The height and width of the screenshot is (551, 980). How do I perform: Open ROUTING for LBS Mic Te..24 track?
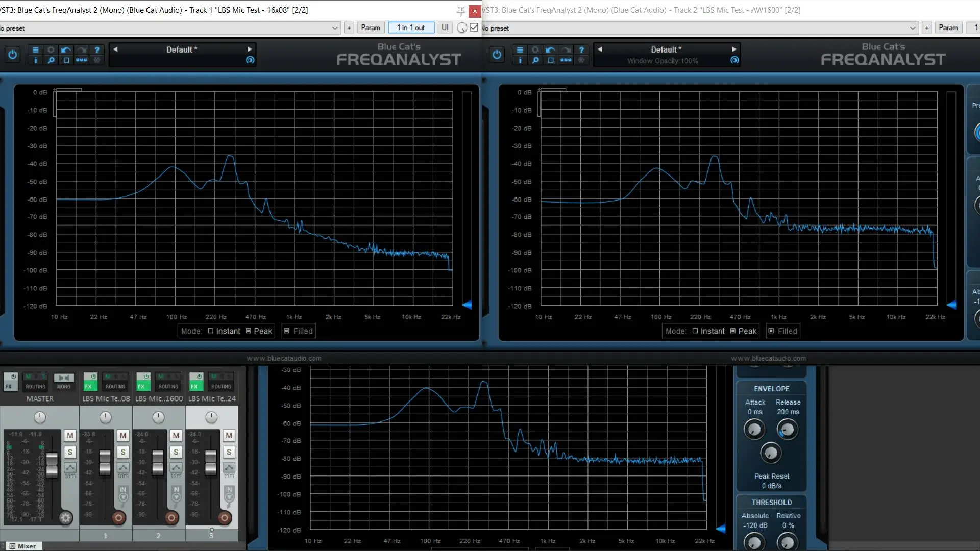[221, 386]
